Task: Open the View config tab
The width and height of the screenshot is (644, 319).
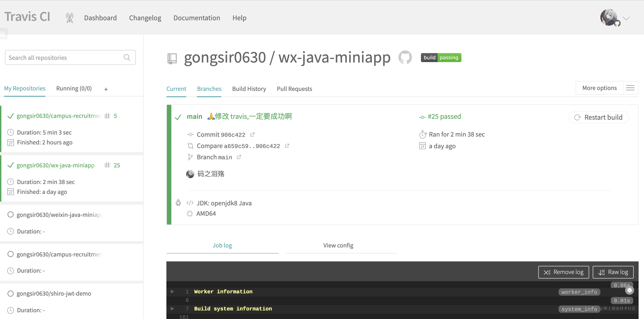Action: click(338, 245)
